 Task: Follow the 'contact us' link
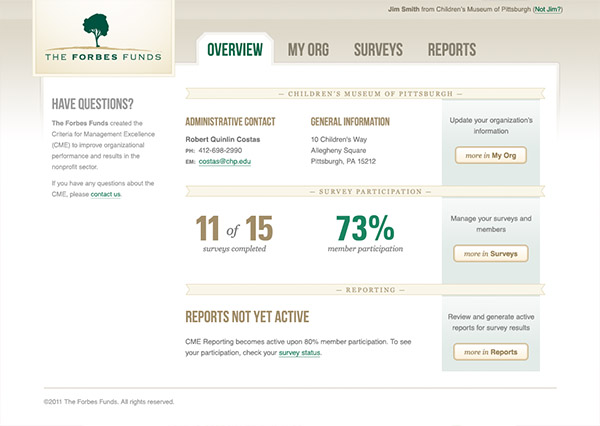pyautogui.click(x=106, y=194)
